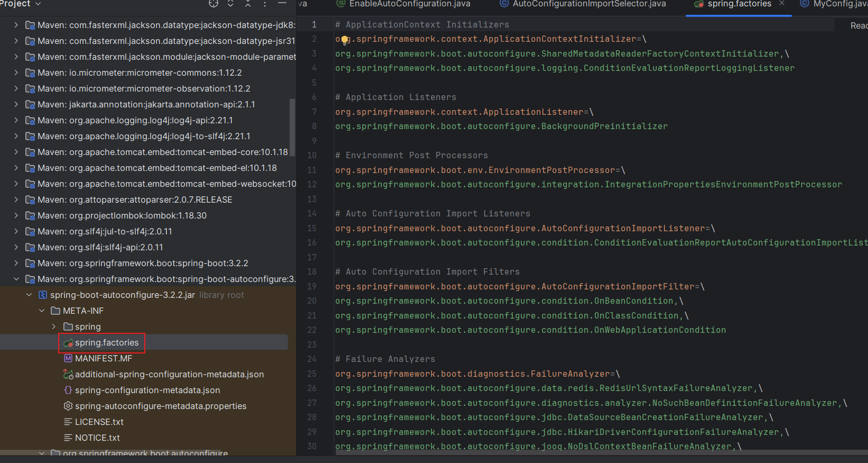Screen dimensions: 868x463
Task: Click line number 14 in the gutter
Action: [x=312, y=213]
